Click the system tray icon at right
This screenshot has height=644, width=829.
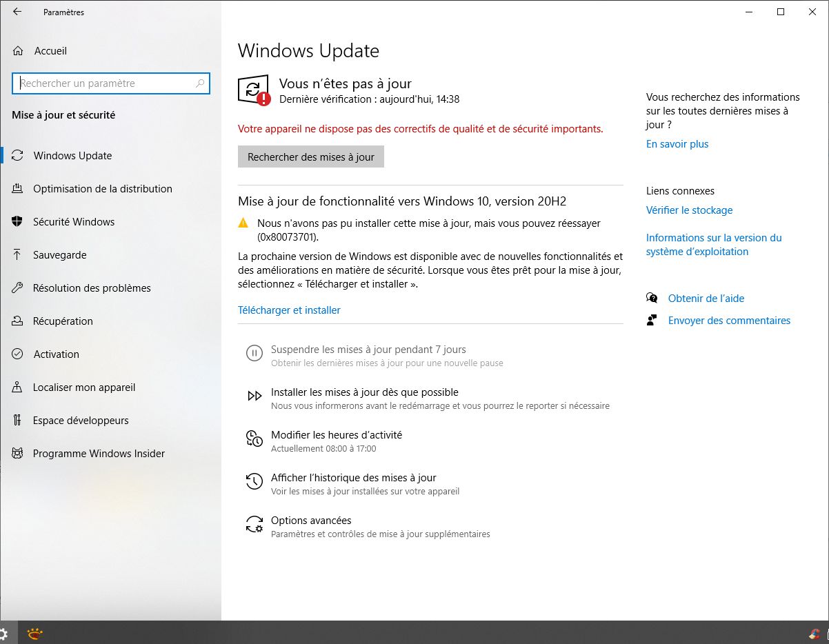815,633
